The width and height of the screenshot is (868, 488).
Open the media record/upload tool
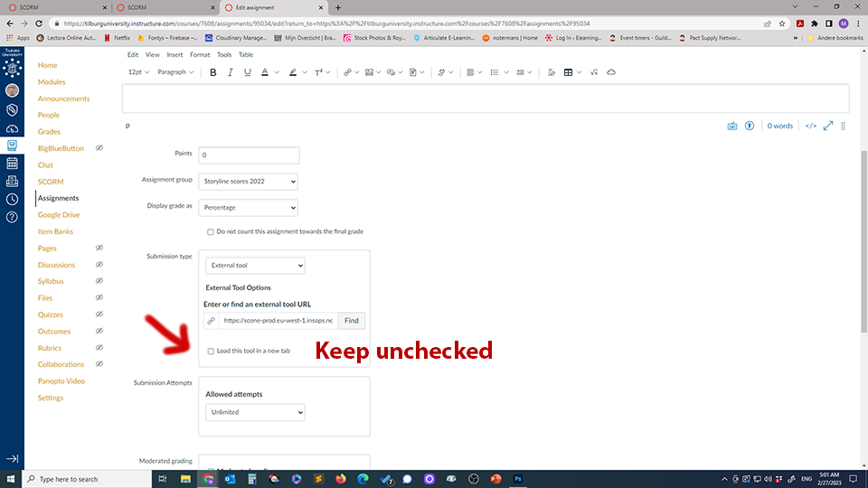click(x=391, y=72)
